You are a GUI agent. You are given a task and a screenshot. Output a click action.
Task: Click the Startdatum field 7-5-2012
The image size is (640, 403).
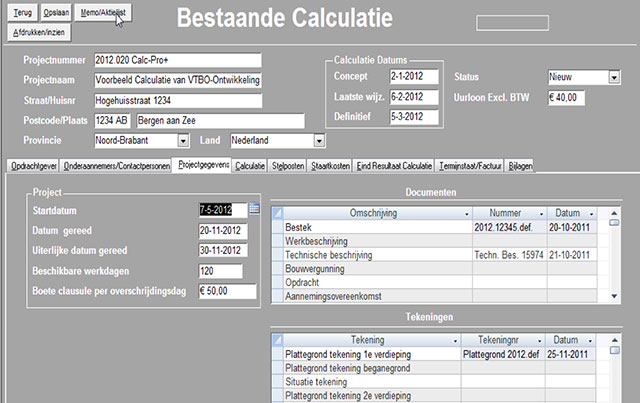pos(223,210)
